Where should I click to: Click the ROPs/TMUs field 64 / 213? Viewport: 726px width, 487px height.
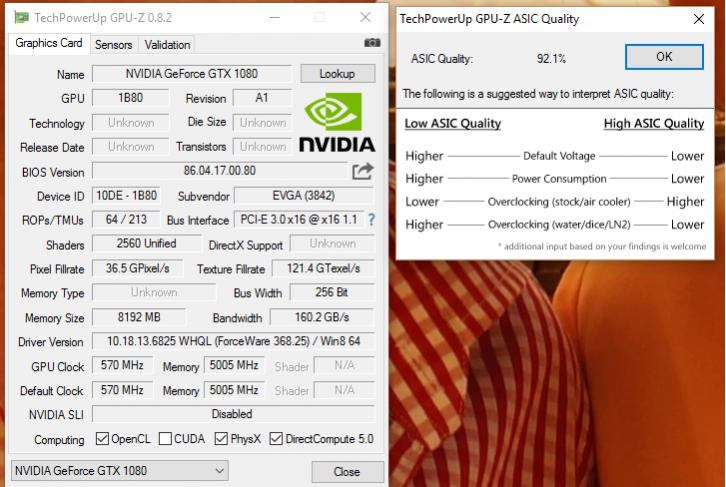[x=126, y=219]
